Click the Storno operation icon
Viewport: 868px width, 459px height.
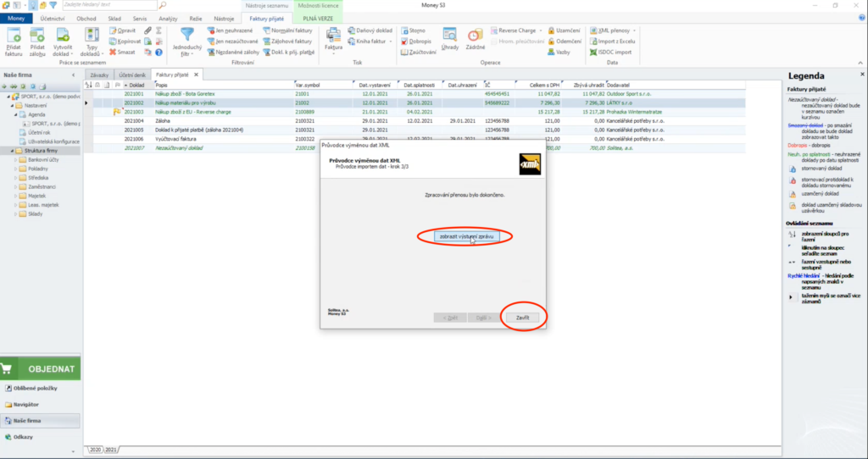(x=414, y=30)
